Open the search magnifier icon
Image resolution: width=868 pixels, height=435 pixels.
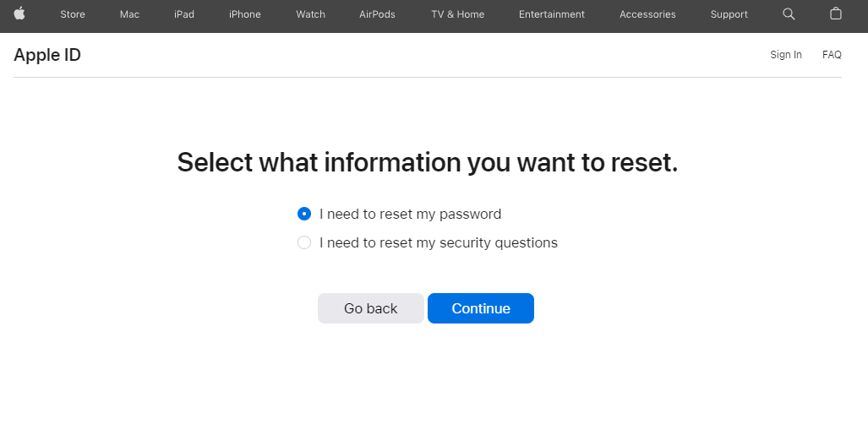coord(789,14)
